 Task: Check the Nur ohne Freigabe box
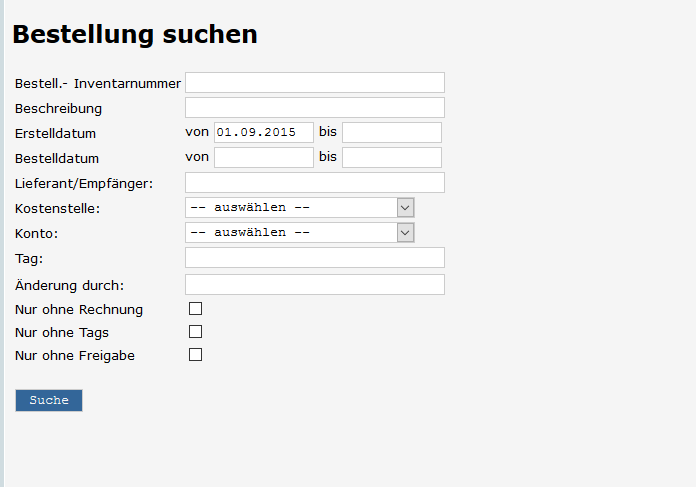pos(196,355)
